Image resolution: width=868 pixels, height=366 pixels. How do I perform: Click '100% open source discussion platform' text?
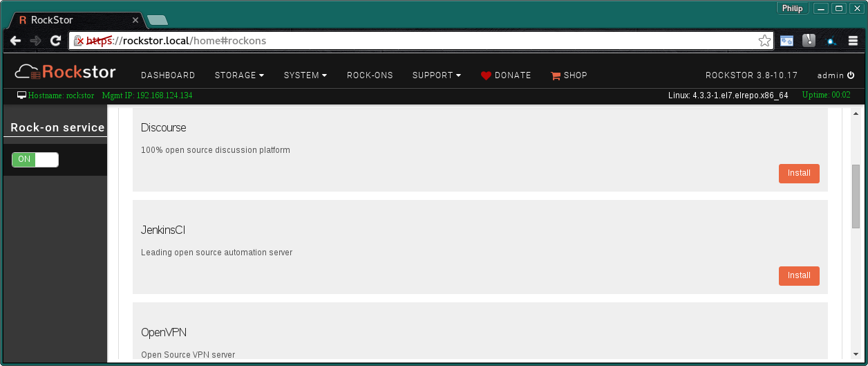click(x=216, y=150)
